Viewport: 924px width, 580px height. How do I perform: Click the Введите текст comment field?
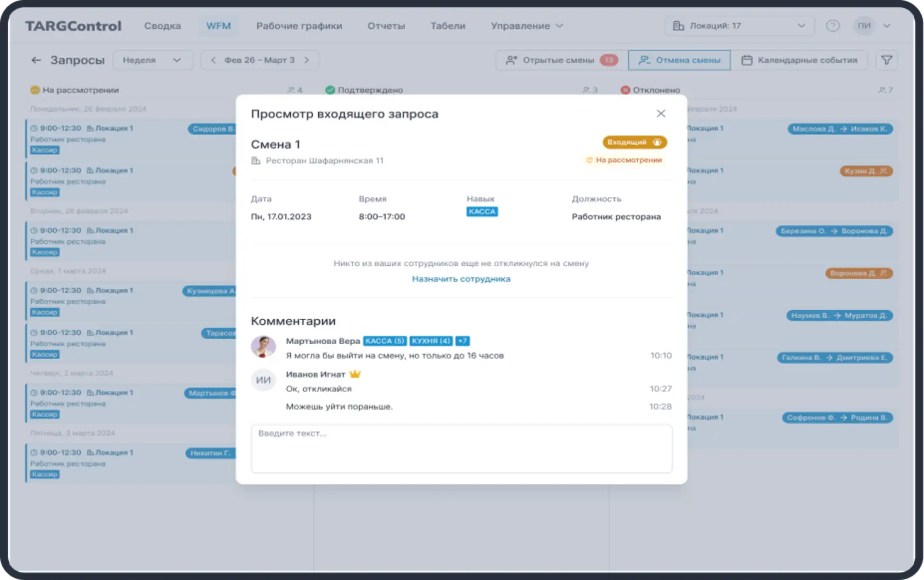coord(461,449)
